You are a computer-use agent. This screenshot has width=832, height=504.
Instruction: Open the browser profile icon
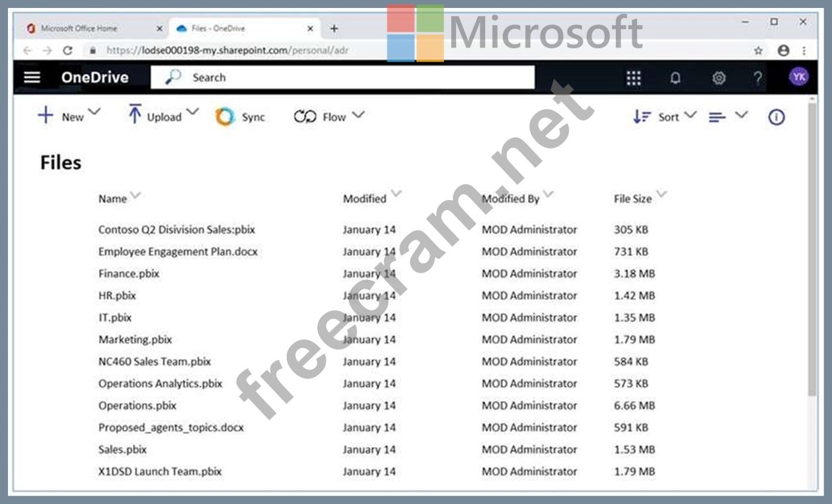coord(784,50)
